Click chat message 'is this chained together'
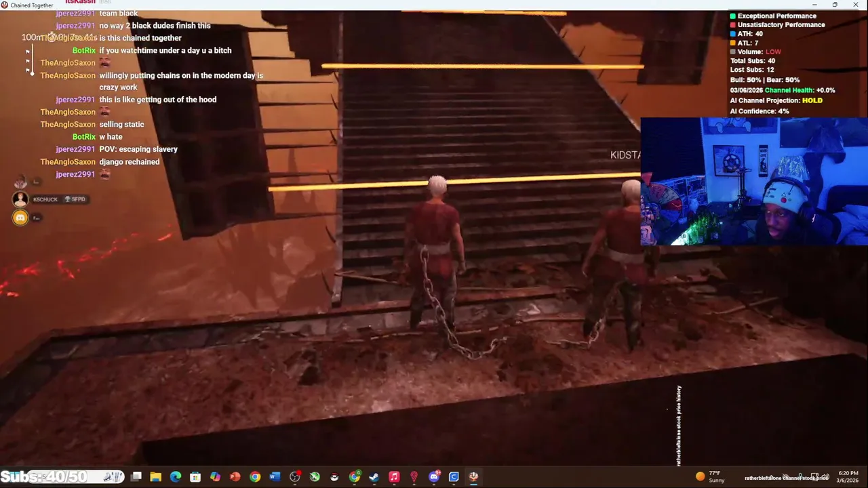This screenshot has height=488, width=868. 140,38
